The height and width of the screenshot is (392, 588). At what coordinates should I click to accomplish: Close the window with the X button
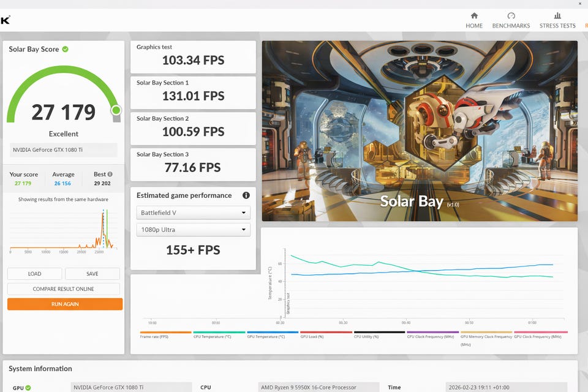pos(580,4)
